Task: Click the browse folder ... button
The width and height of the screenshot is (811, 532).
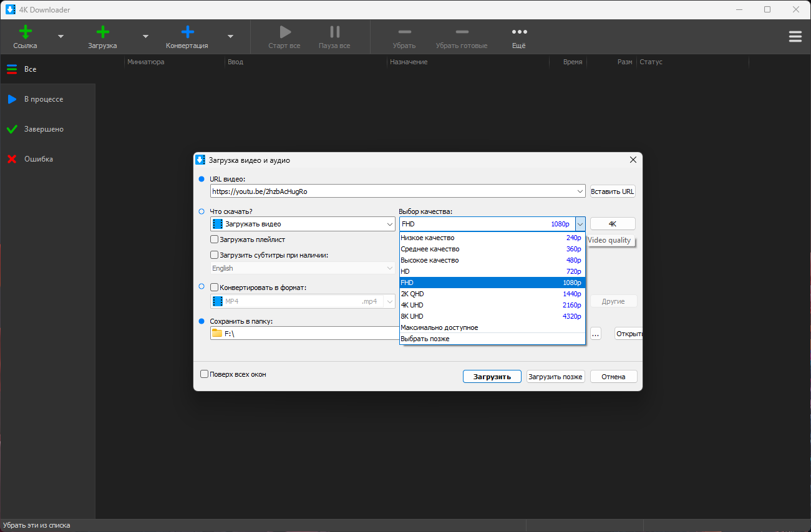Action: pos(595,334)
